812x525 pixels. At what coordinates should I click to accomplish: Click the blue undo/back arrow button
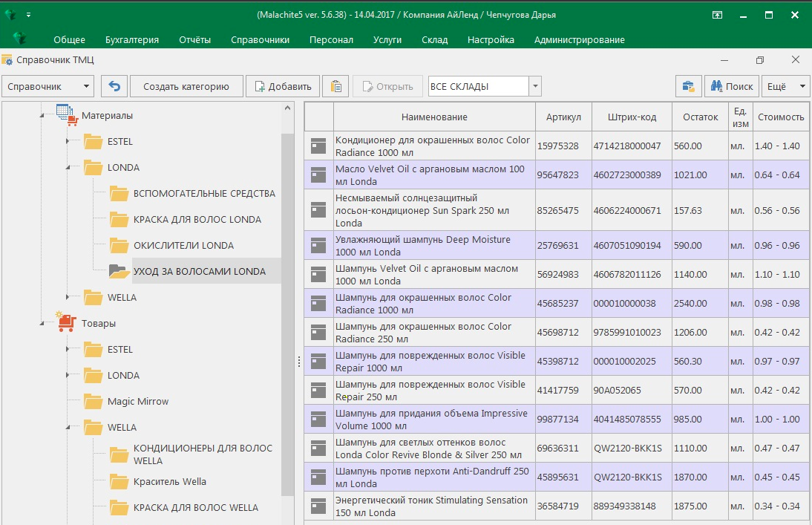[114, 86]
